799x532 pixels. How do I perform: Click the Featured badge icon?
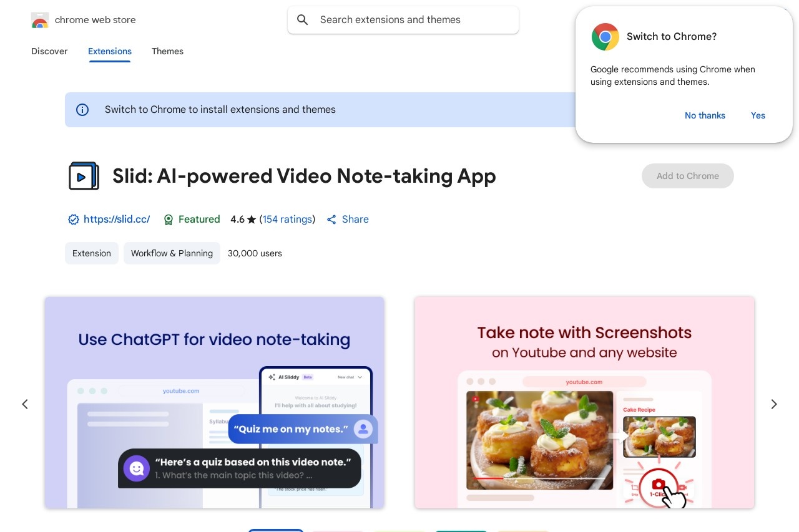click(168, 220)
